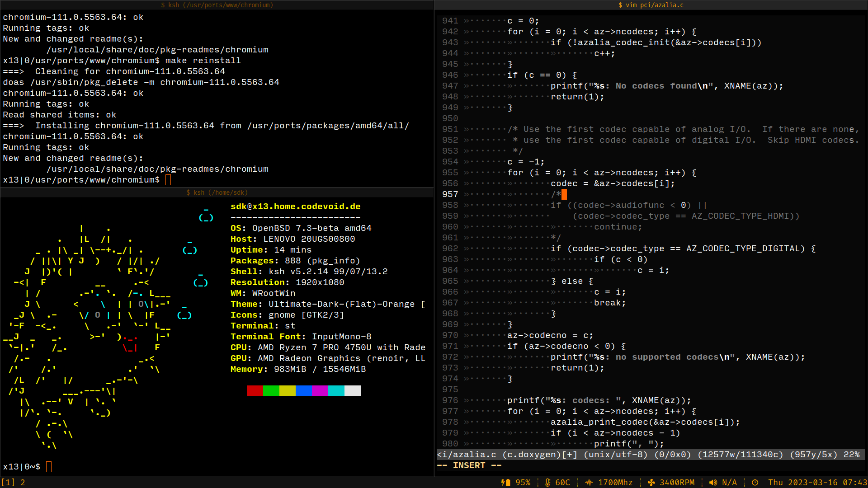Place cursor at home directory shell prompt
This screenshot has height=488, width=868.
49,467
